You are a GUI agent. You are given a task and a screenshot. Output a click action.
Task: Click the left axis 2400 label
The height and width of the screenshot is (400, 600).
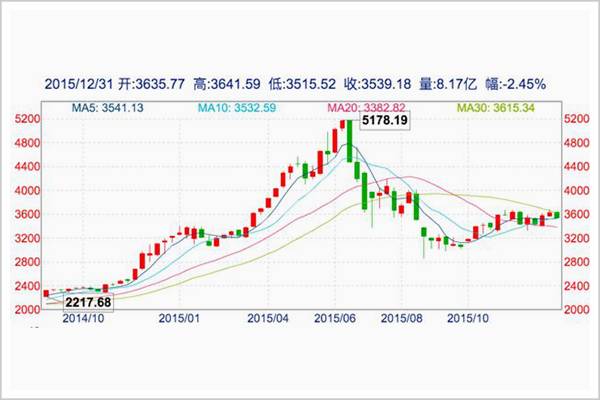tap(27, 286)
